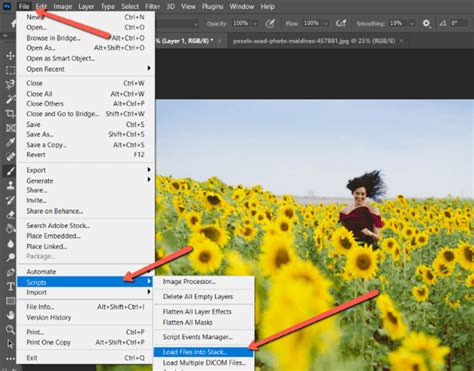Select the Rectangle shape tool
This screenshot has width=474, height=371.
pyautogui.click(x=10, y=301)
